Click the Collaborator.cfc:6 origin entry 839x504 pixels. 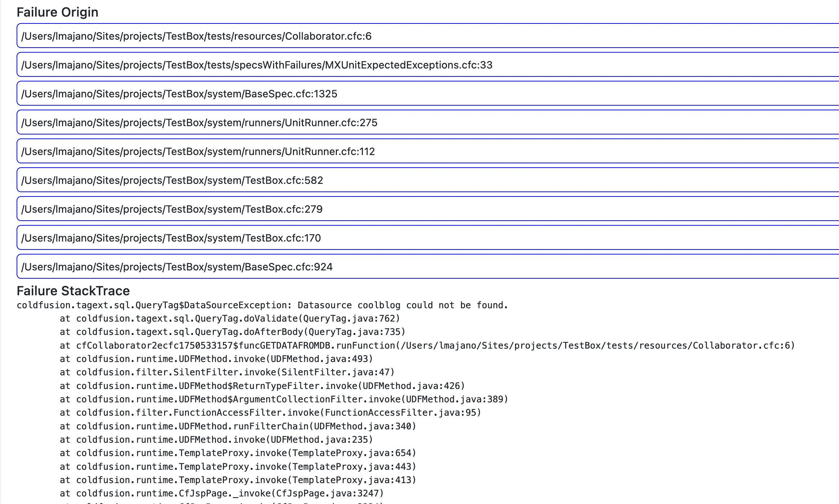point(196,36)
